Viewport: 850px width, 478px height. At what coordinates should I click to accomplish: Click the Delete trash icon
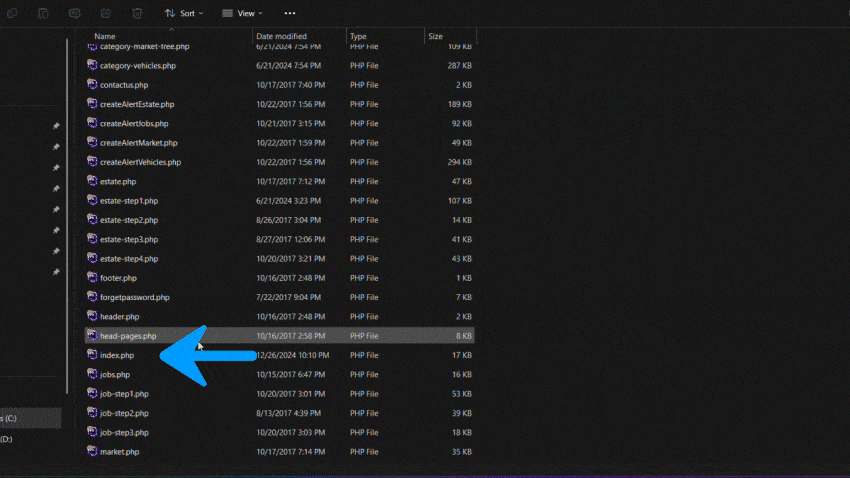tap(137, 13)
